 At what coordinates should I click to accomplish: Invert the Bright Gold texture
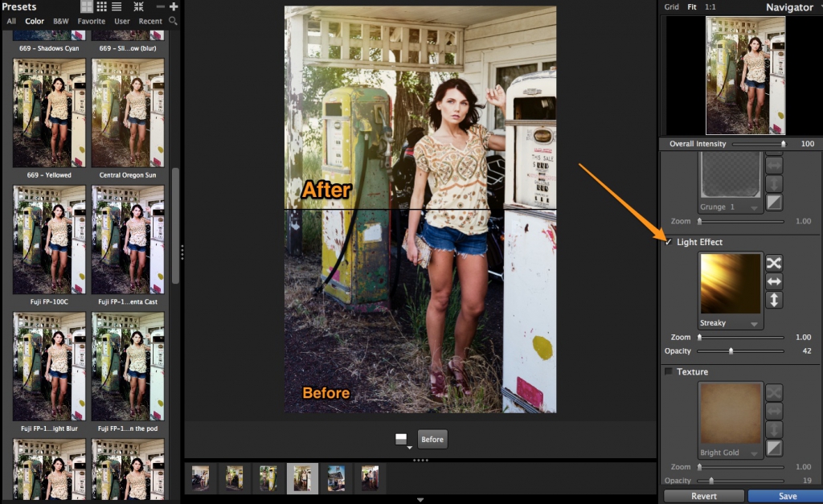pyautogui.click(x=774, y=448)
